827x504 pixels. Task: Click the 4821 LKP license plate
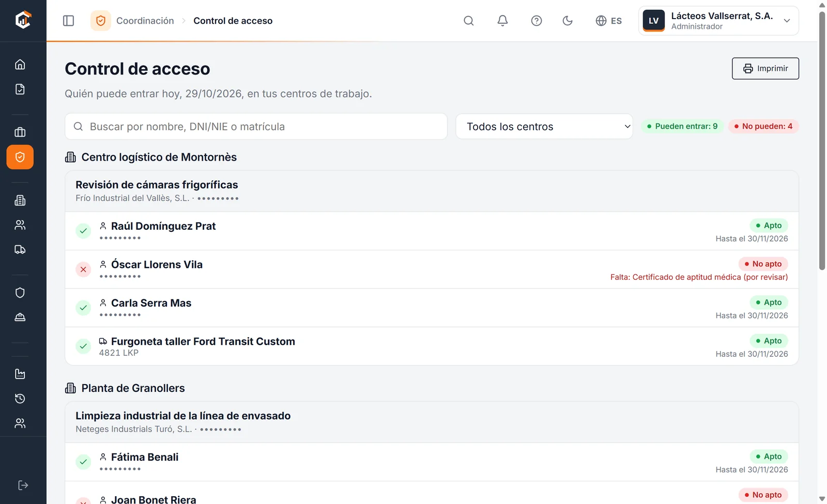coord(119,353)
